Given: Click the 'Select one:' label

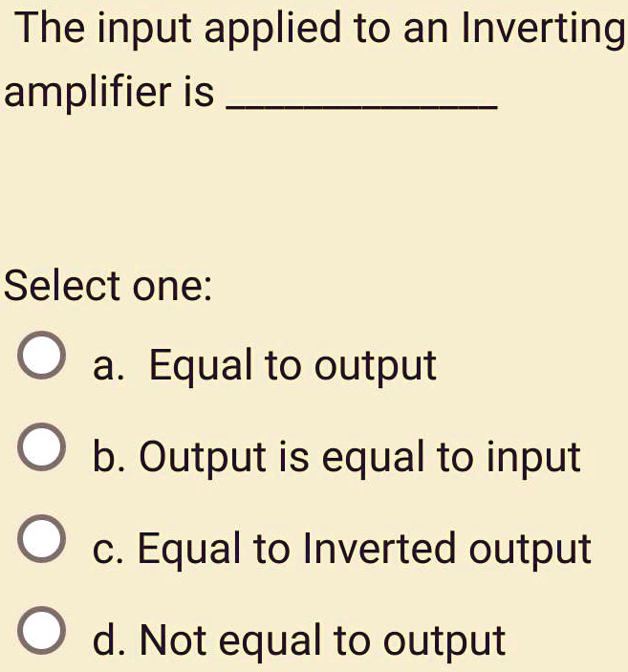Looking at the screenshot, I should pos(108,286).
